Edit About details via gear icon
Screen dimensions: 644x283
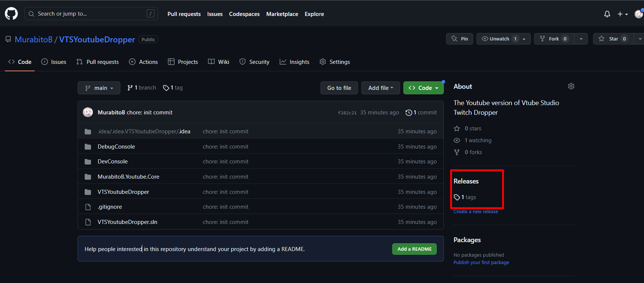coord(571,86)
